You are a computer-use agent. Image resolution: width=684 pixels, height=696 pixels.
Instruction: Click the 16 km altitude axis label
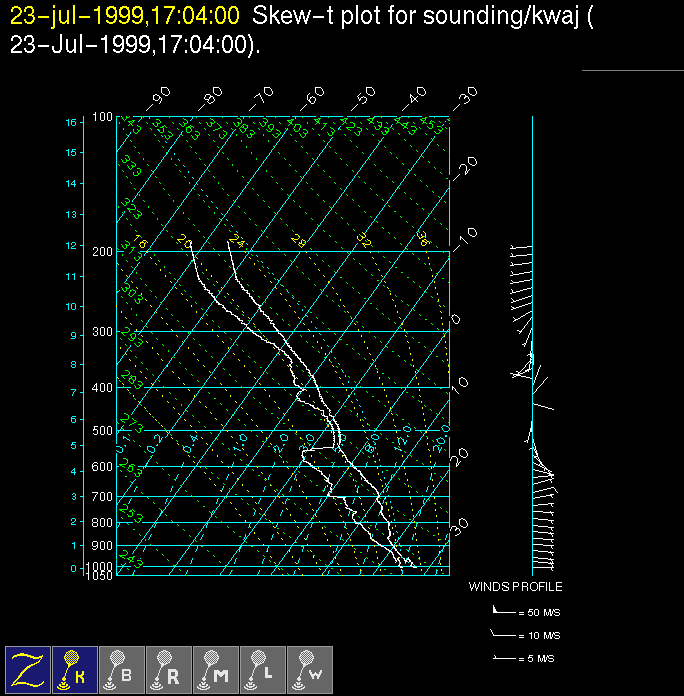(71, 122)
